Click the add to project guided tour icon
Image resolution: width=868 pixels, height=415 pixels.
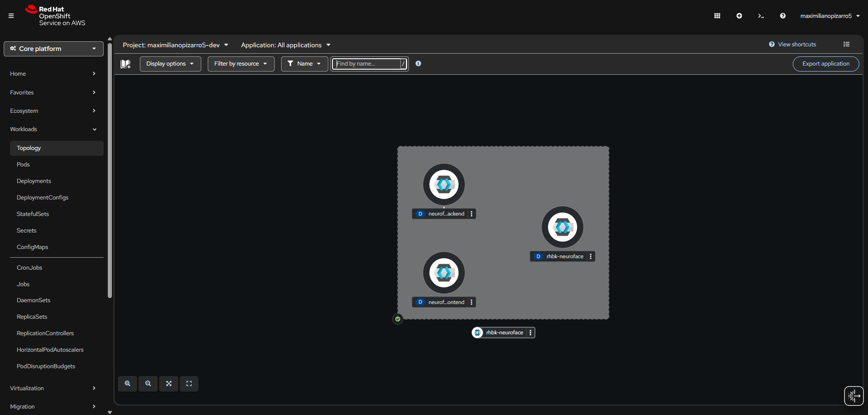click(x=126, y=64)
